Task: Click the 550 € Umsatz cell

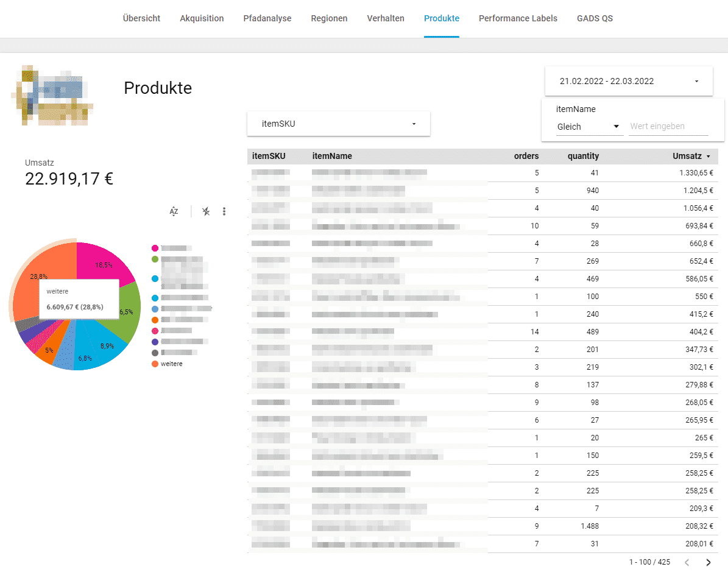Action: coord(704,296)
